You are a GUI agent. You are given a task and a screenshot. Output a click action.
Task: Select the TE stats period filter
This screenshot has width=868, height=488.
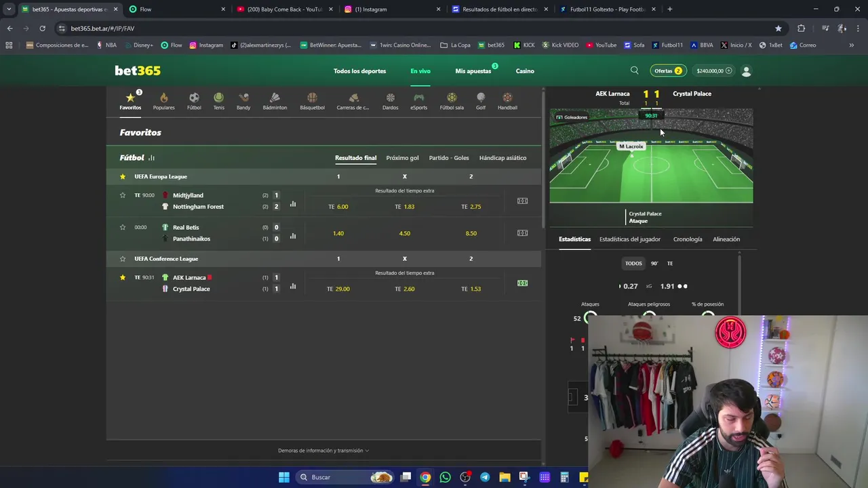coord(670,264)
